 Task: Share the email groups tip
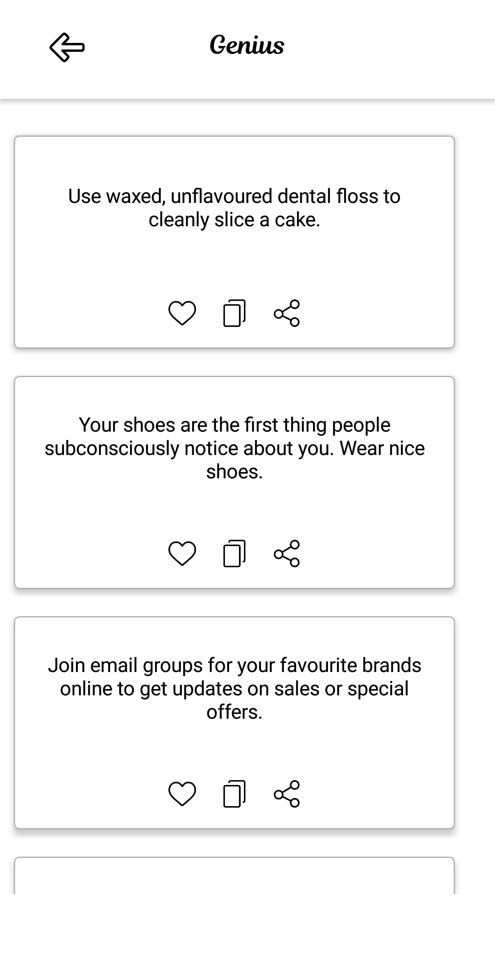[287, 794]
